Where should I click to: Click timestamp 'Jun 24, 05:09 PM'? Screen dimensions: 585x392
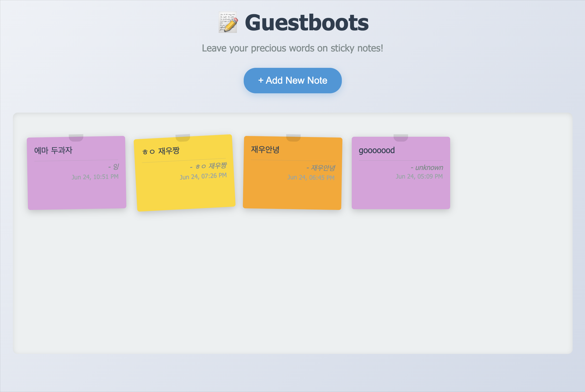(x=419, y=176)
